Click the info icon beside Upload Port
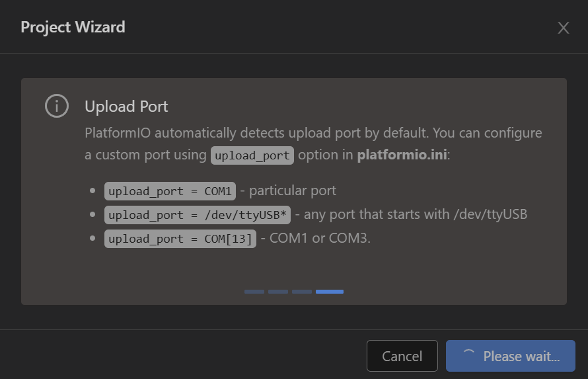The height and width of the screenshot is (379, 588). coord(57,106)
